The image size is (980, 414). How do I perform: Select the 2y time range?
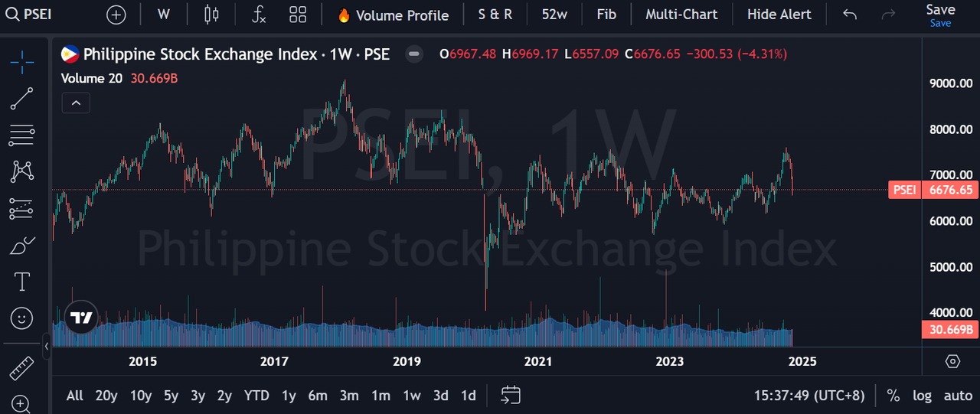pyautogui.click(x=224, y=396)
